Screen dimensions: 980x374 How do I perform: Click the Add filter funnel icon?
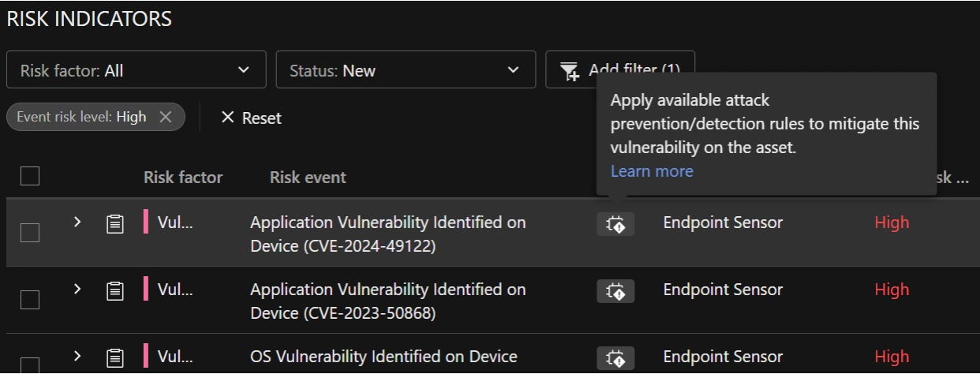pos(569,71)
